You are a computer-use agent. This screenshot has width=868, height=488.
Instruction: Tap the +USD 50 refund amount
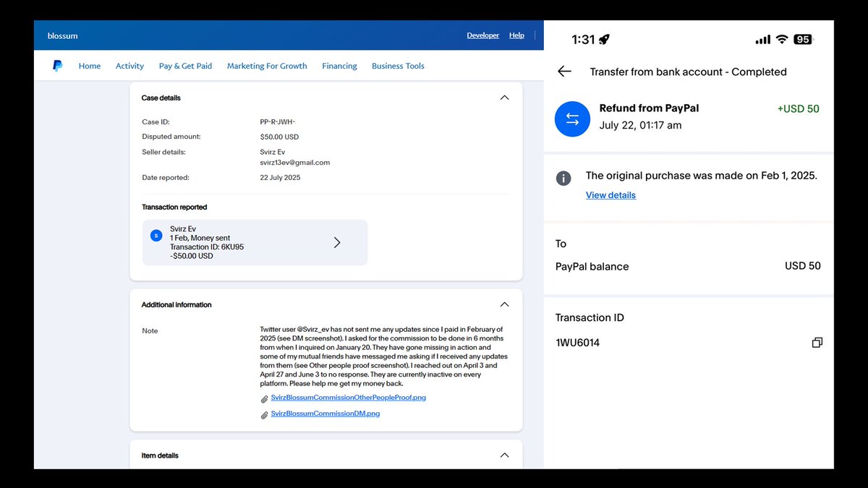tap(799, 109)
